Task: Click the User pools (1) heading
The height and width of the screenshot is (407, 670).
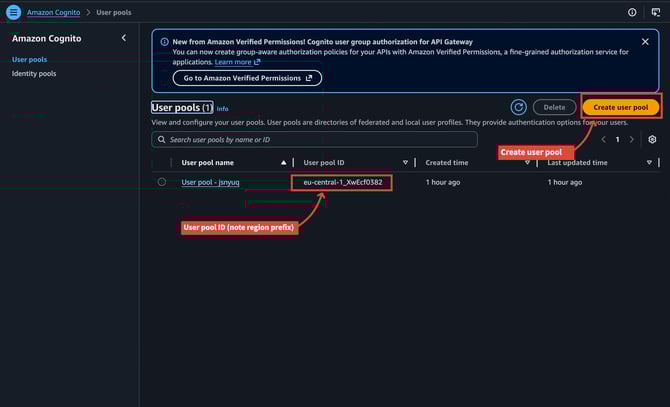Action: tap(182, 107)
